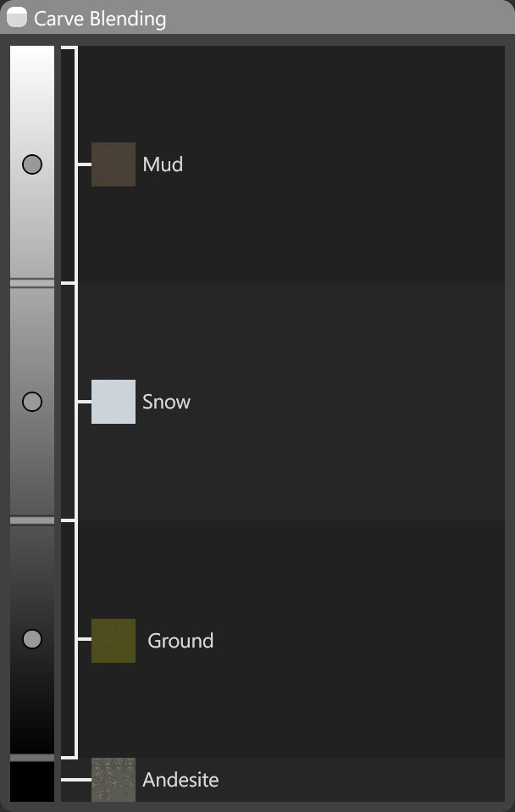The width and height of the screenshot is (515, 812).
Task: Click the Ground layer label
Action: tap(180, 641)
